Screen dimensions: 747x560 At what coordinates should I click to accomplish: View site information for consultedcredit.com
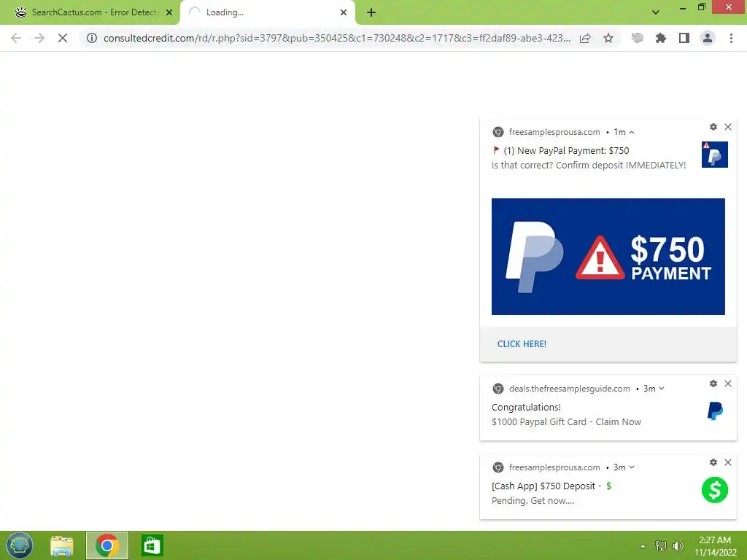point(92,38)
